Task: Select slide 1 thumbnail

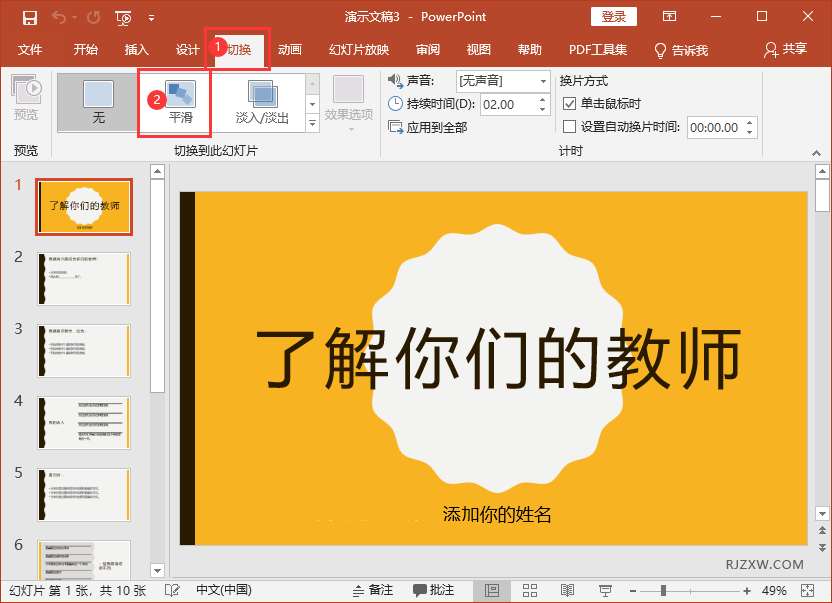Action: (84, 207)
